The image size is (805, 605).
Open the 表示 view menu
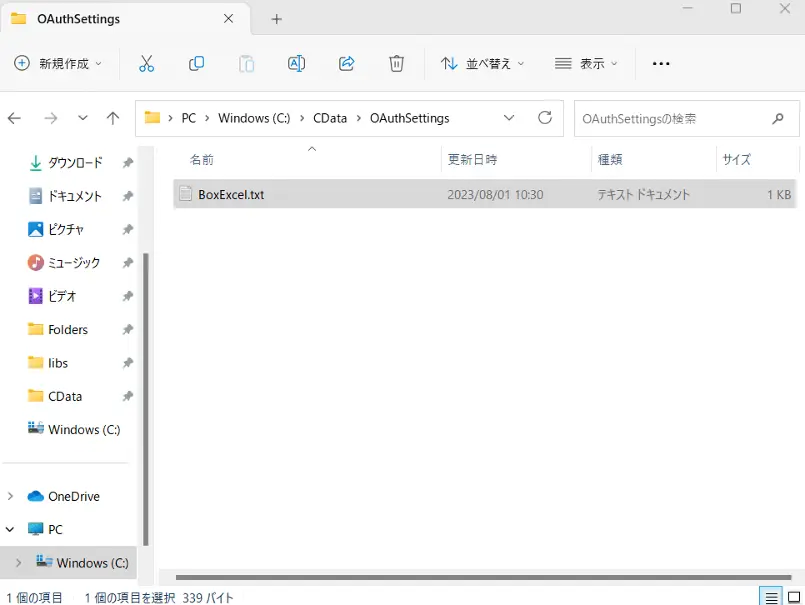point(586,64)
